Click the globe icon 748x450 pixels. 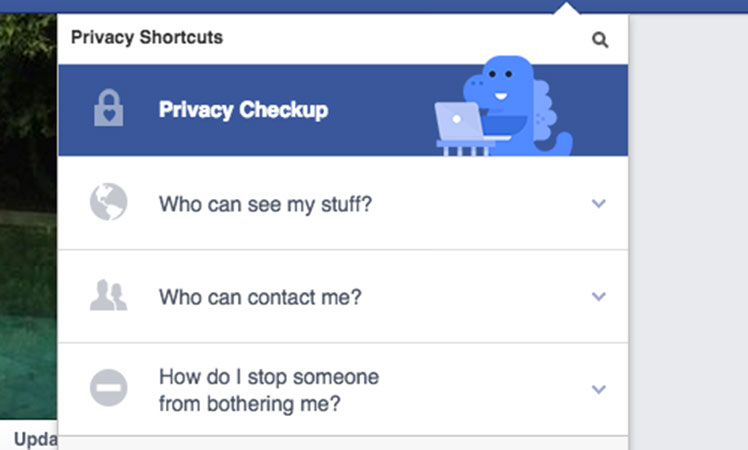point(108,203)
